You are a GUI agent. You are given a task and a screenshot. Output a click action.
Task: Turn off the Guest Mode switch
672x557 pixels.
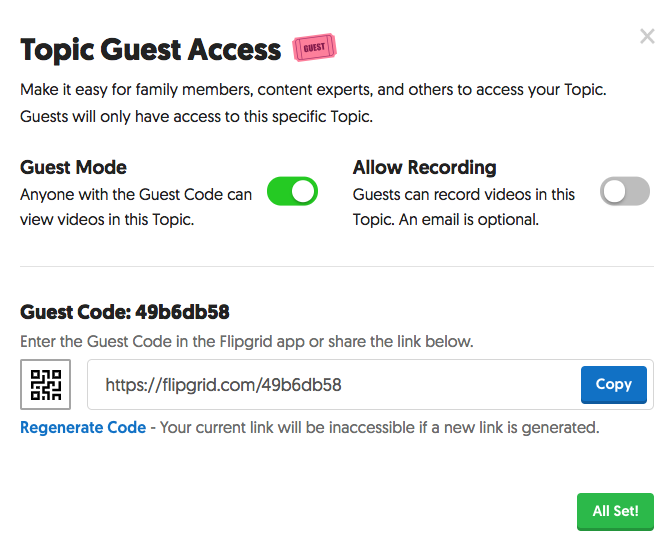(292, 191)
